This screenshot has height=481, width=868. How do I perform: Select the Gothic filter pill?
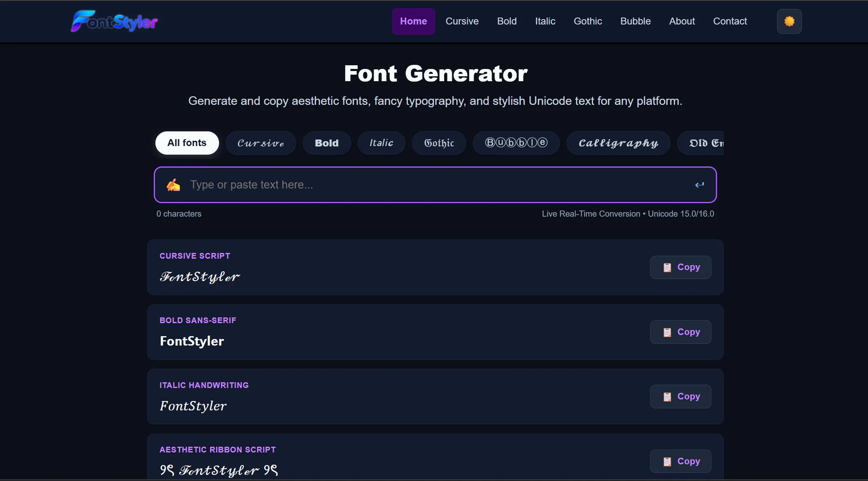(439, 143)
